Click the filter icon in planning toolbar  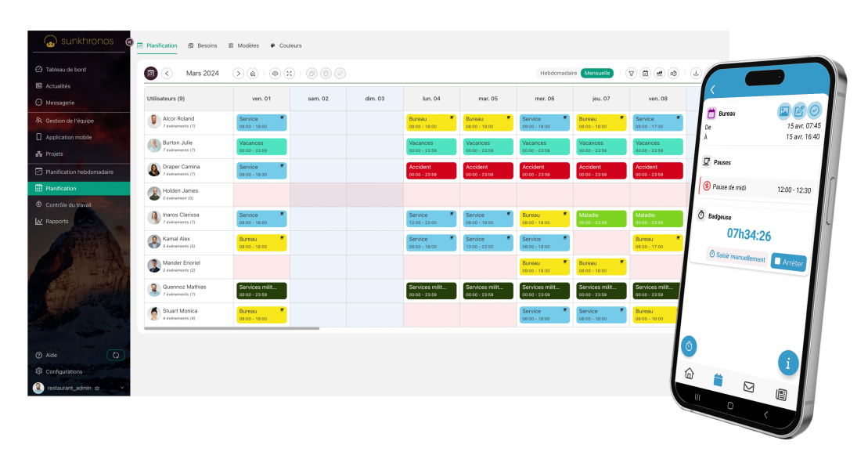[632, 73]
